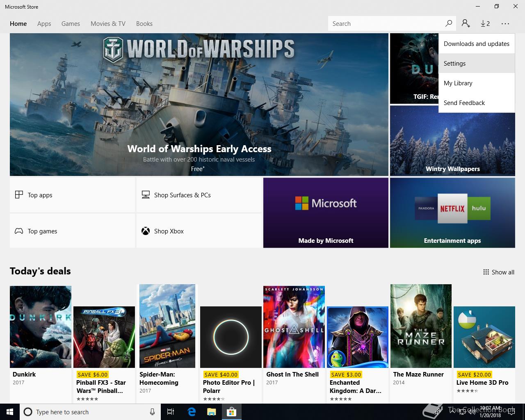Click the Show all grid icon

click(x=486, y=272)
